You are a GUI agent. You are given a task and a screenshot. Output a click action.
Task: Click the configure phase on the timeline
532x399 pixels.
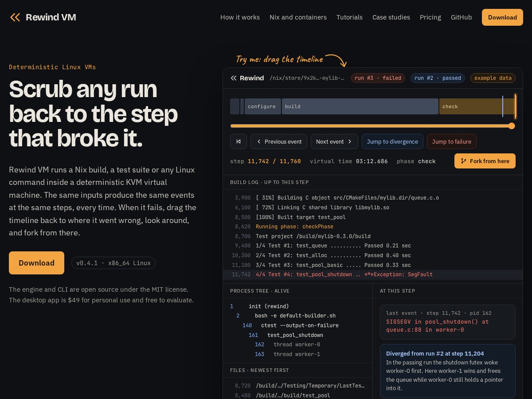point(263,106)
